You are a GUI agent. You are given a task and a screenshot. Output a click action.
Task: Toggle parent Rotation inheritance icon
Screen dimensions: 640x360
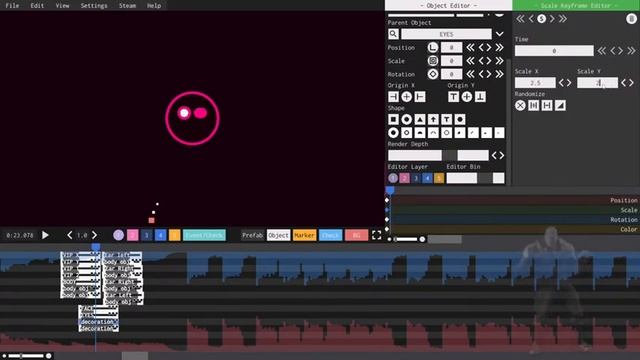[x=433, y=74]
